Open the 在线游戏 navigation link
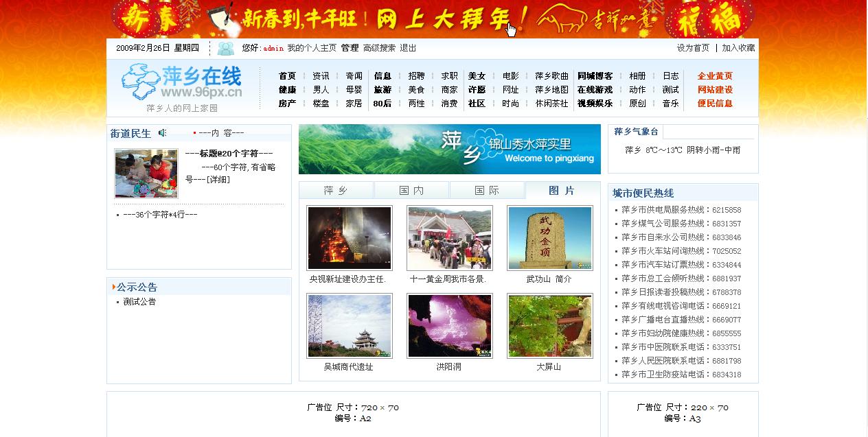The width and height of the screenshot is (868, 437). click(595, 90)
